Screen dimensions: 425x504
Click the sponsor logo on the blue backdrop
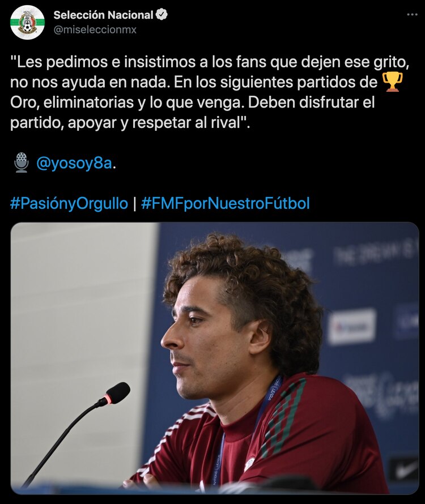tap(352, 327)
